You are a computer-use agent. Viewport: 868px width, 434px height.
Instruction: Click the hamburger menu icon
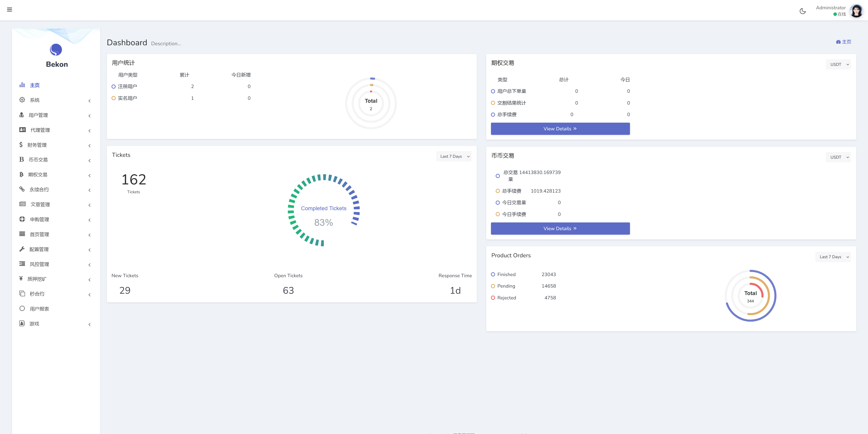[x=9, y=10]
